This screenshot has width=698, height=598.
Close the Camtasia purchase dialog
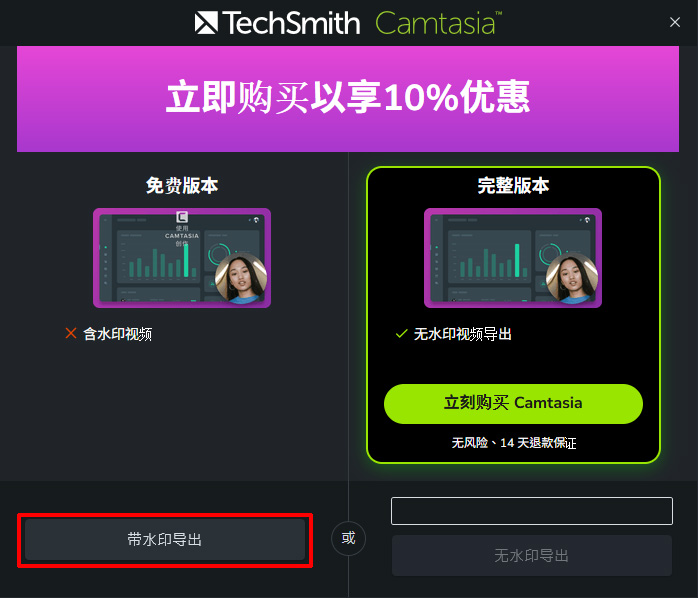tap(675, 22)
